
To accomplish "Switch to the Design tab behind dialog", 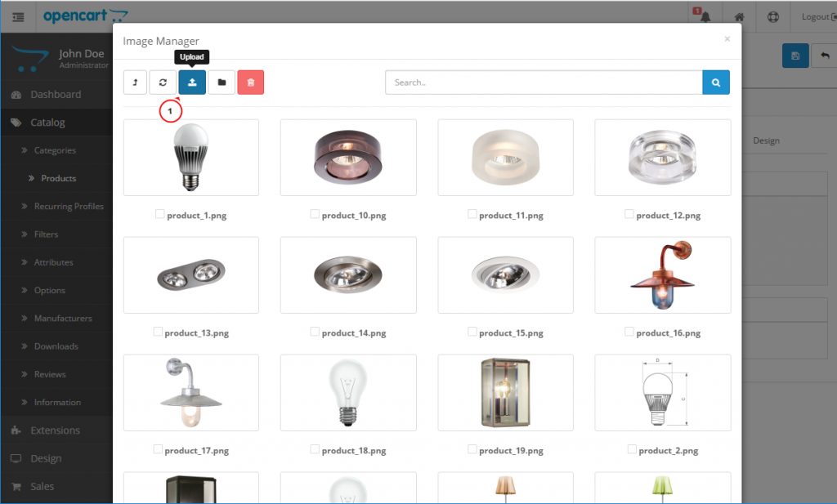I will [x=766, y=140].
